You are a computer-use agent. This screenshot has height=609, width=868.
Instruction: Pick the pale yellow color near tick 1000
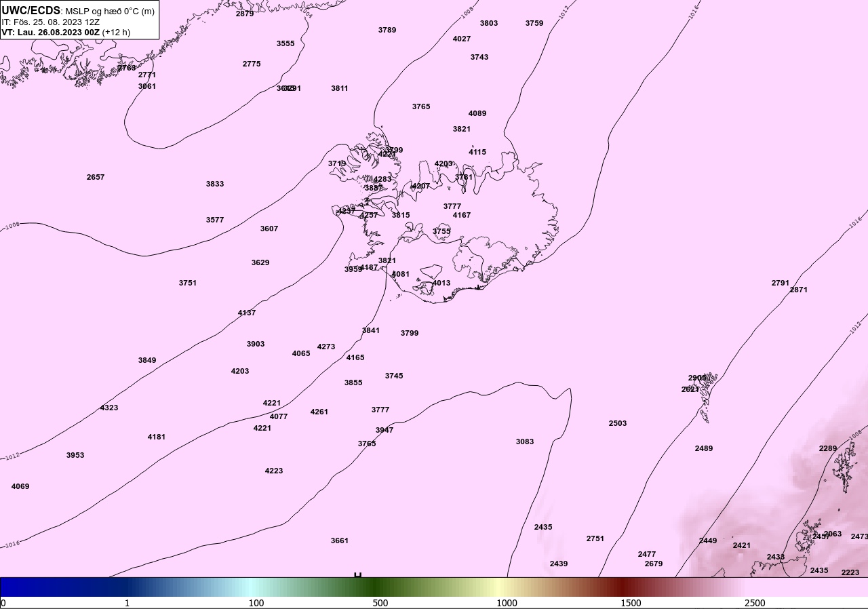pyautogui.click(x=500, y=586)
